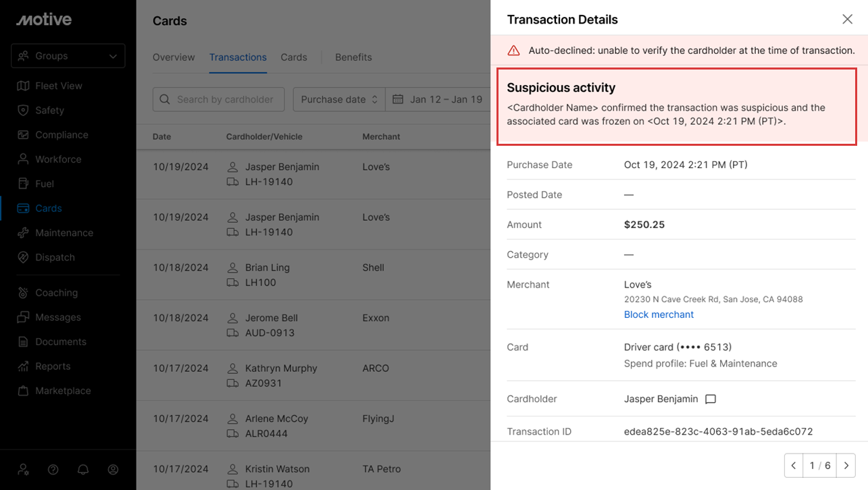The width and height of the screenshot is (868, 490).
Task: Click vehicle ALR0444 under Arlene McCoy
Action: (x=266, y=433)
